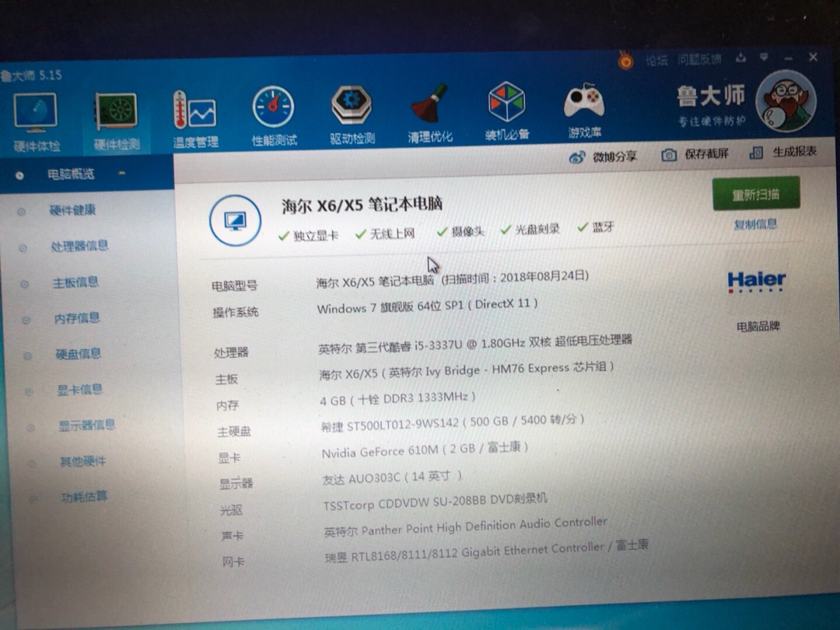Image resolution: width=840 pixels, height=630 pixels.
Task: Minimize the 鲁大师 window
Action: point(788,58)
